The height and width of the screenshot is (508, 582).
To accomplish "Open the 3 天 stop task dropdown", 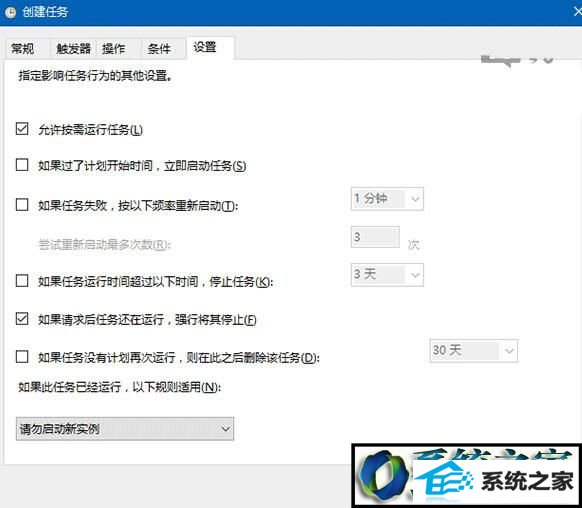I will pyautogui.click(x=387, y=275).
